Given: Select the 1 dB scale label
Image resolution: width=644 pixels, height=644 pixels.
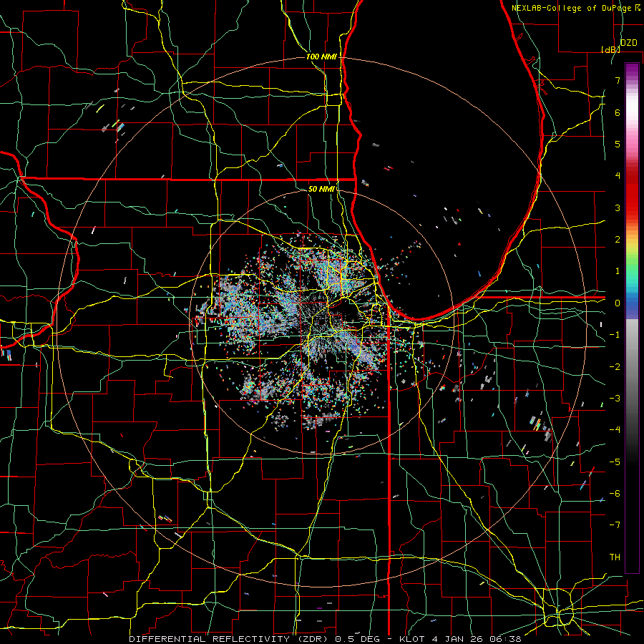Looking at the screenshot, I should coord(618,271).
